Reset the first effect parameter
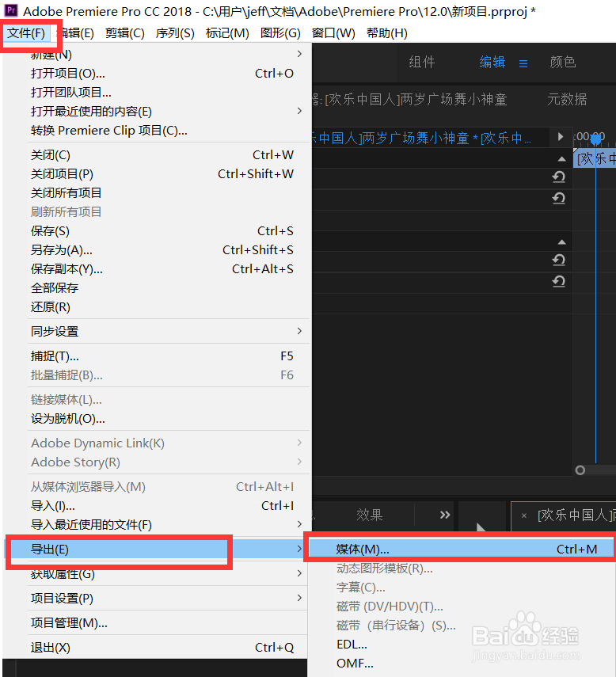Image resolution: width=616 pixels, height=677 pixels. 558,177
